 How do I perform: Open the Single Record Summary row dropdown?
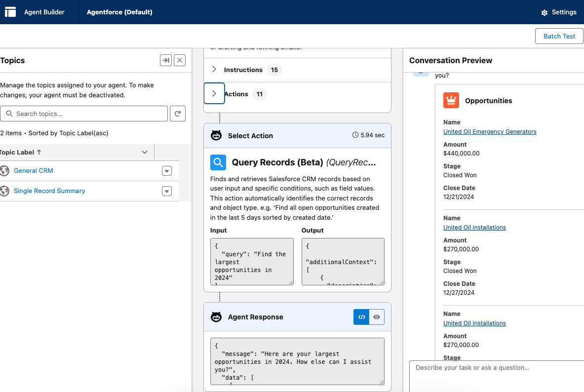click(x=167, y=191)
